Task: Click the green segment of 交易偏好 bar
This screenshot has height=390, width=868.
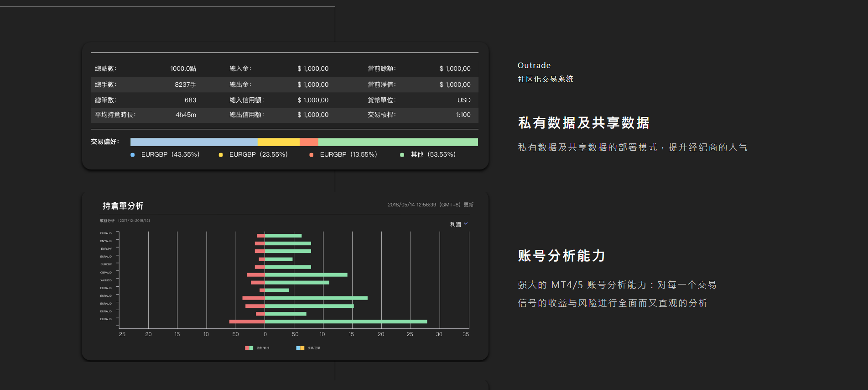Action: [398, 142]
